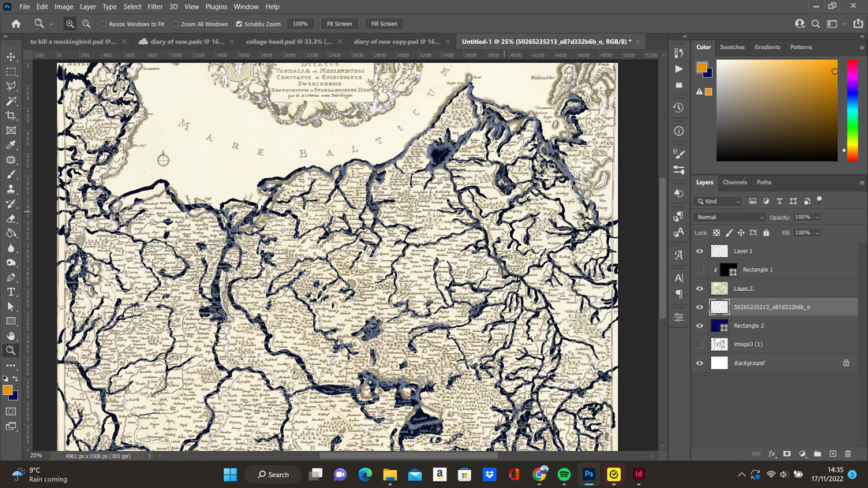Open the Color panel options menu
The image size is (868, 488).
pyautogui.click(x=862, y=47)
